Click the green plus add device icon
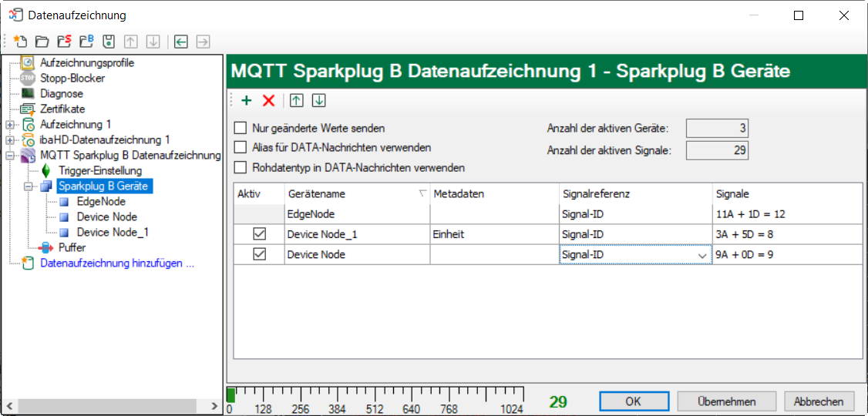The height and width of the screenshot is (416, 868). [x=247, y=101]
